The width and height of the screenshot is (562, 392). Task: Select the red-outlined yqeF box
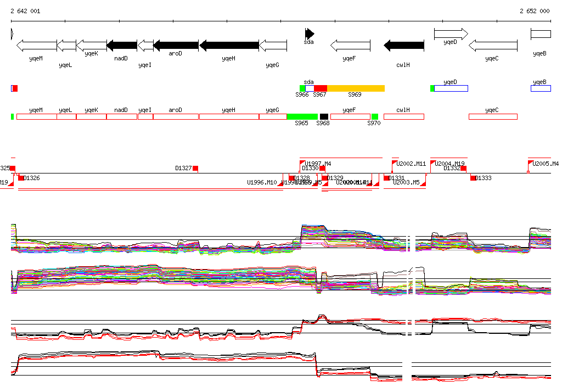click(x=351, y=116)
